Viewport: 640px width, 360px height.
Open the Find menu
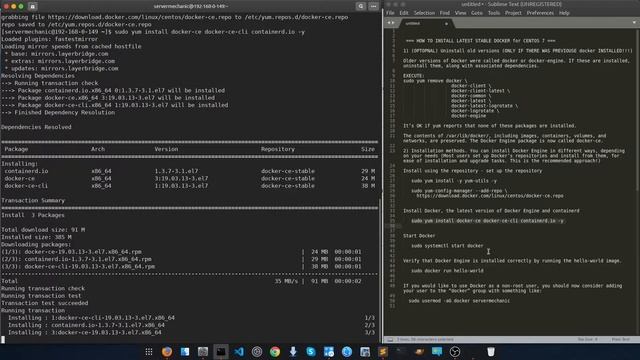(x=444, y=13)
